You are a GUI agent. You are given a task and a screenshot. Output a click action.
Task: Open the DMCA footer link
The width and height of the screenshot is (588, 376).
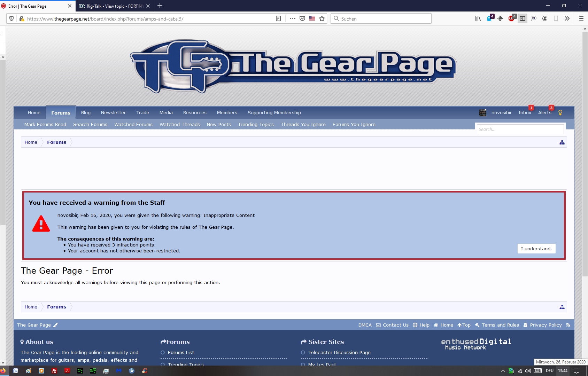[x=365, y=325]
